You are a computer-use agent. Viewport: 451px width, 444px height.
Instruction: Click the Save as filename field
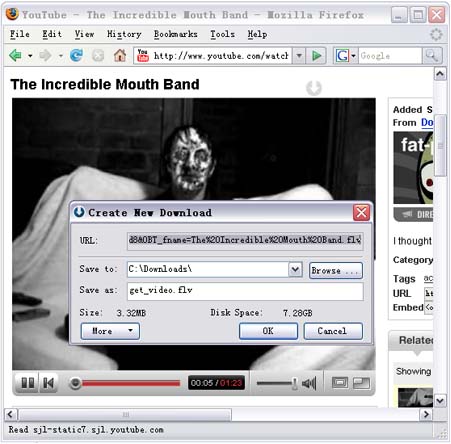pyautogui.click(x=245, y=291)
